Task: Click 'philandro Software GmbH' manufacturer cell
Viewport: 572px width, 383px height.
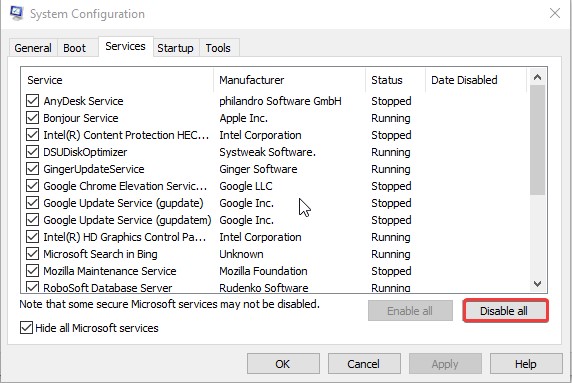Action: [x=280, y=101]
